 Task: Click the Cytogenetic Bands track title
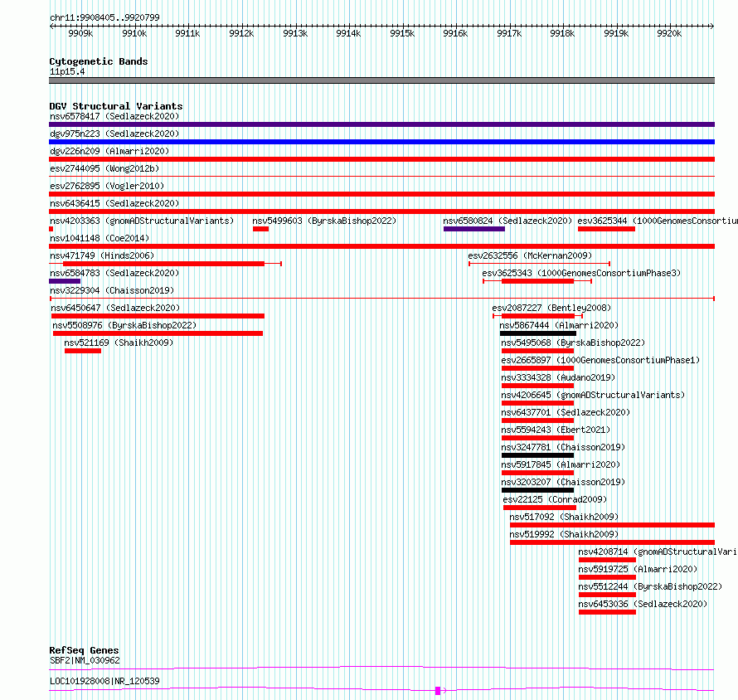coord(99,61)
